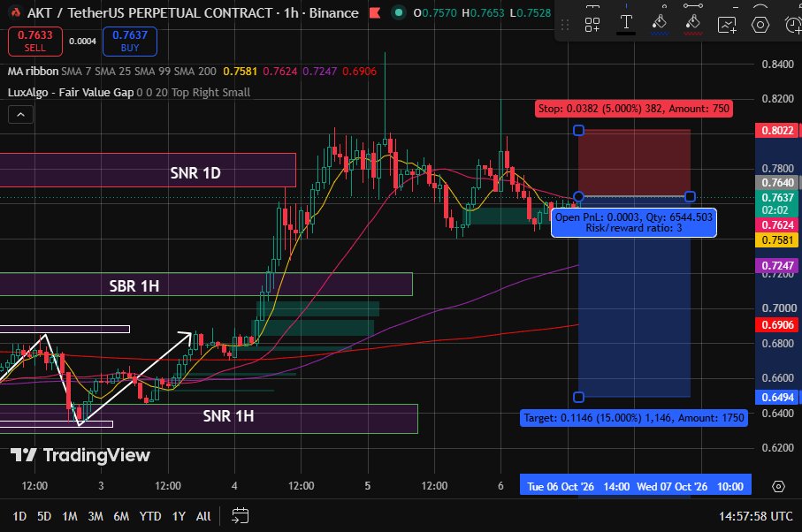The image size is (802, 532).
Task: Select the SNR 1D rectangle zone
Action: 148,171
